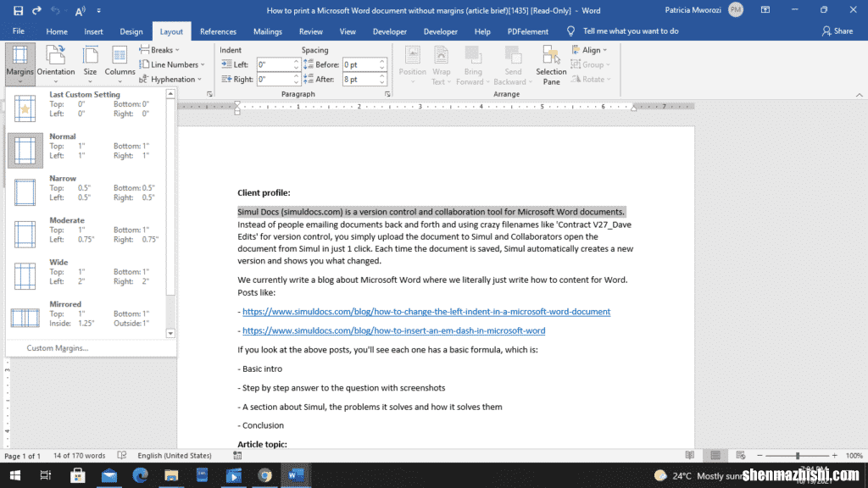The width and height of the screenshot is (868, 488).
Task: Open the Columns options
Action: [x=120, y=64]
